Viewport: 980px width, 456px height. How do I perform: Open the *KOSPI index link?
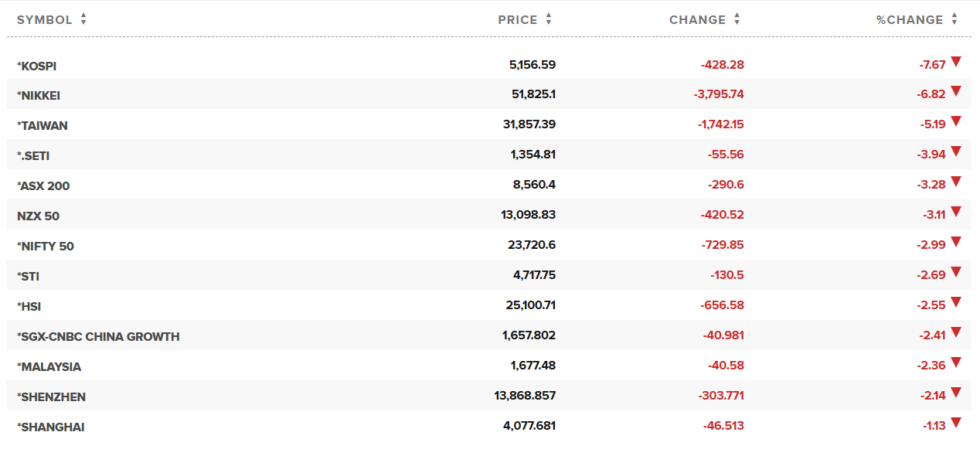[x=37, y=66]
